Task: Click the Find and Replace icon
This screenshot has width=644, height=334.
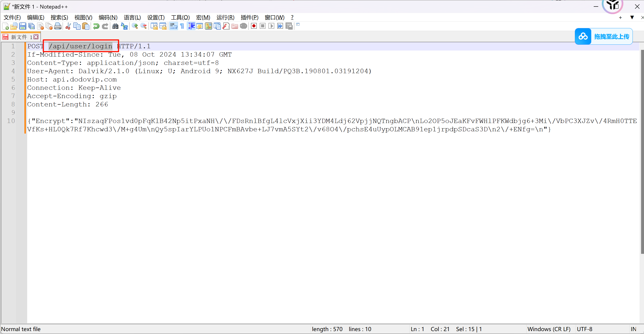Action: (x=124, y=26)
